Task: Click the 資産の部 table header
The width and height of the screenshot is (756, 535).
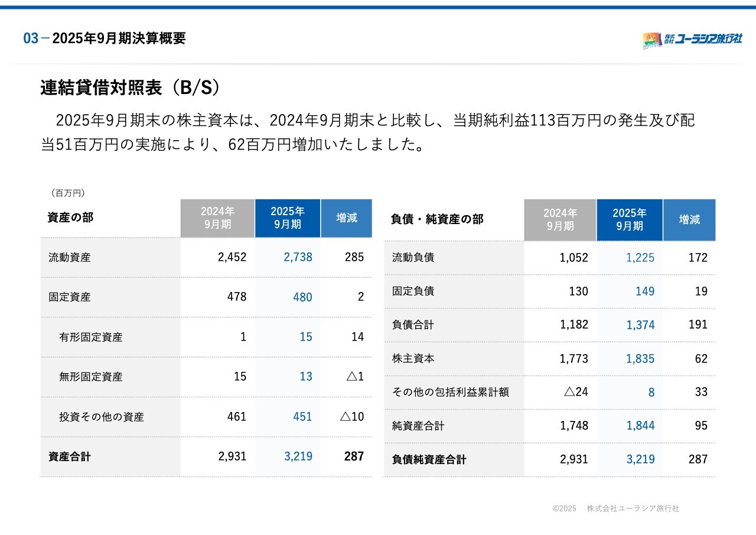Action: coord(70,218)
